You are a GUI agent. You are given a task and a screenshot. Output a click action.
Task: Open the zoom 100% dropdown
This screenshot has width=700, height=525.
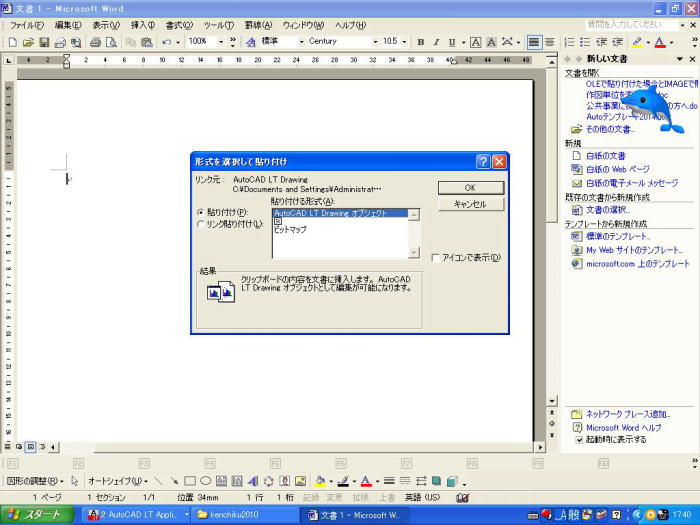click(x=221, y=42)
